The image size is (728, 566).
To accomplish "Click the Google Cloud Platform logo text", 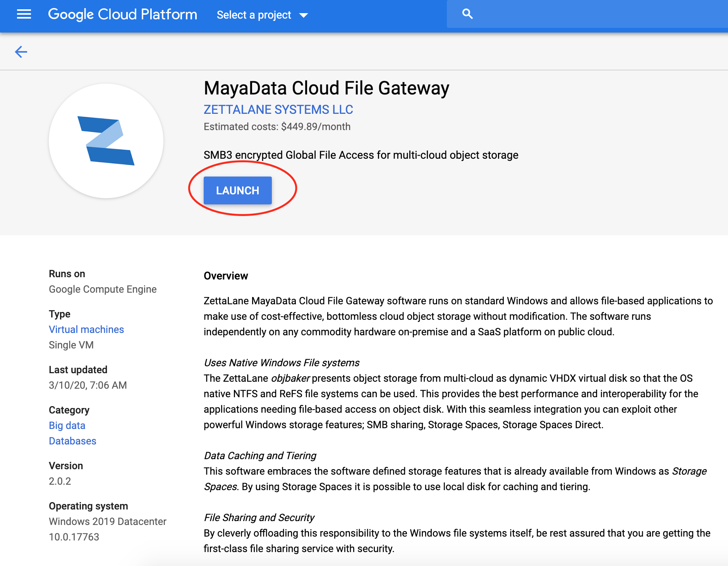I will click(122, 14).
